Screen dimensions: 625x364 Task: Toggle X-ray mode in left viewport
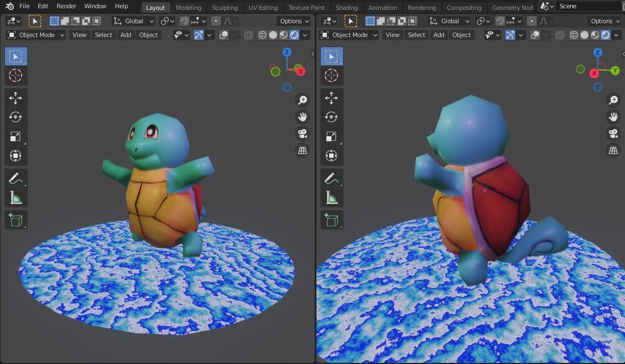point(248,35)
